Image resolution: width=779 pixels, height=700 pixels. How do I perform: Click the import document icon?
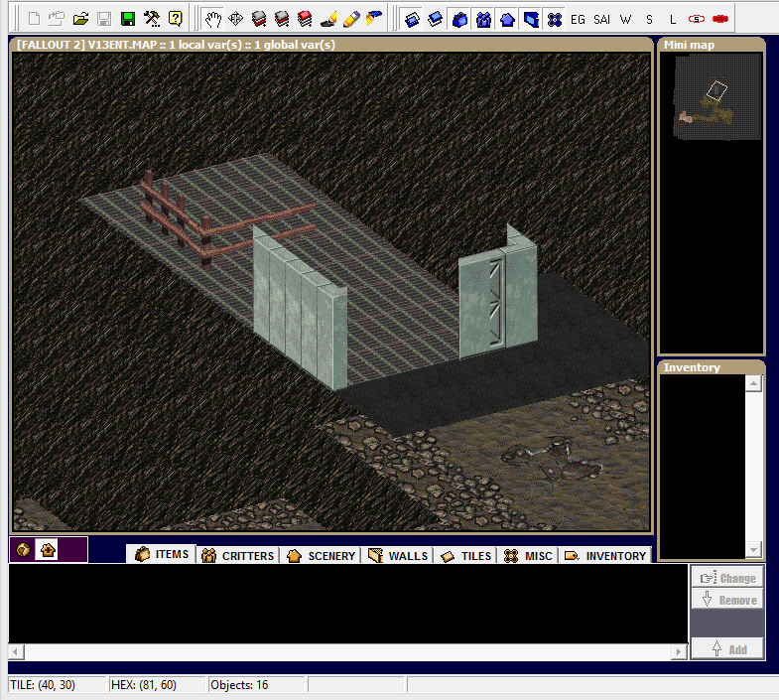(x=57, y=19)
